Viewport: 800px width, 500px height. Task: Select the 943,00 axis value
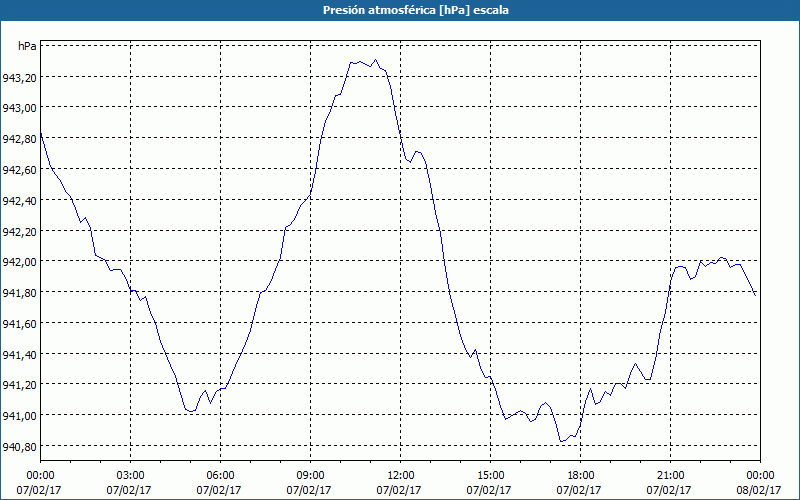[19, 108]
